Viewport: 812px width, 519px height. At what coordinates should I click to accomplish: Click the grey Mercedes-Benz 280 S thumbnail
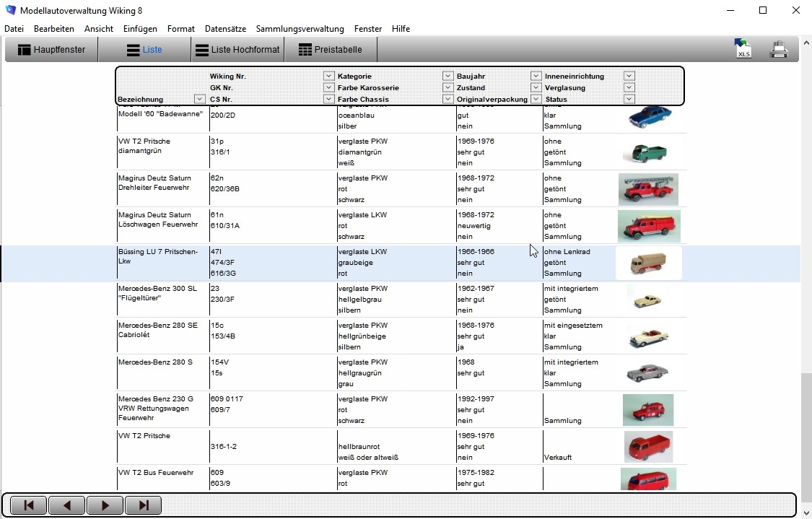(647, 373)
